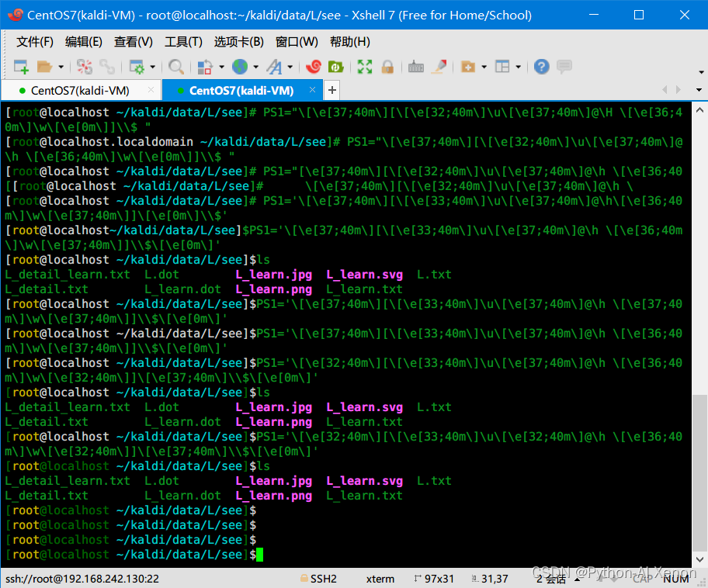Screen dimensions: 708x588
Task: Expand the toolbar overflow arrow
Action: click(701, 72)
